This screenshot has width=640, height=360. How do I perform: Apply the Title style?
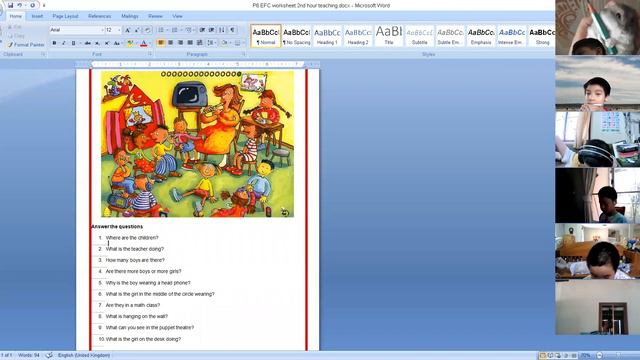pos(389,36)
